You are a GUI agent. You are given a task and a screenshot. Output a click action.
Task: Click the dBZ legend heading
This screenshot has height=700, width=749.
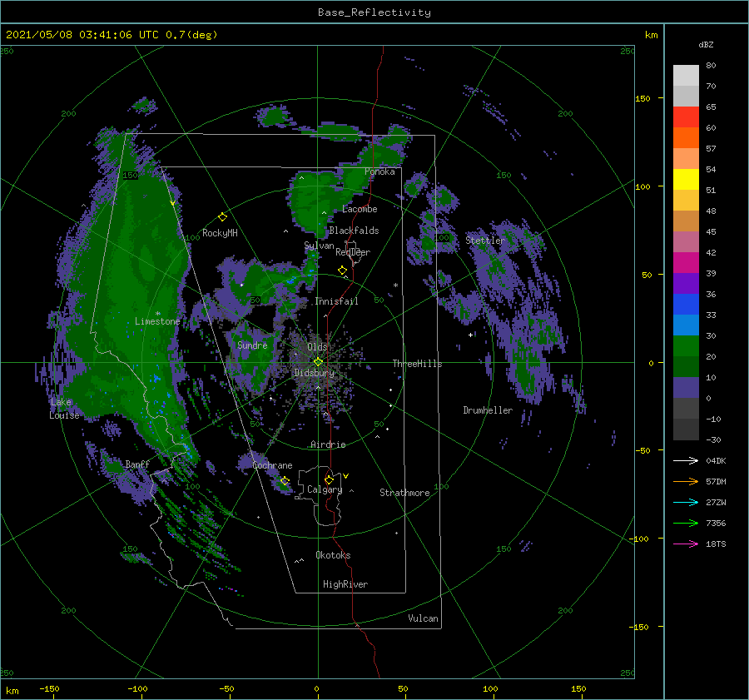[706, 44]
